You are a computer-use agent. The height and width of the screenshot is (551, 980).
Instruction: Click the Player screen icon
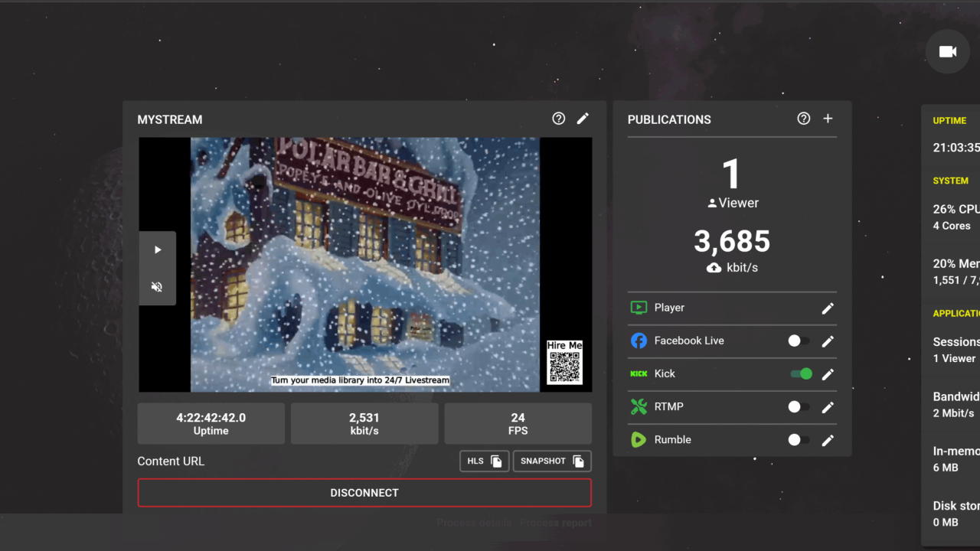(639, 308)
